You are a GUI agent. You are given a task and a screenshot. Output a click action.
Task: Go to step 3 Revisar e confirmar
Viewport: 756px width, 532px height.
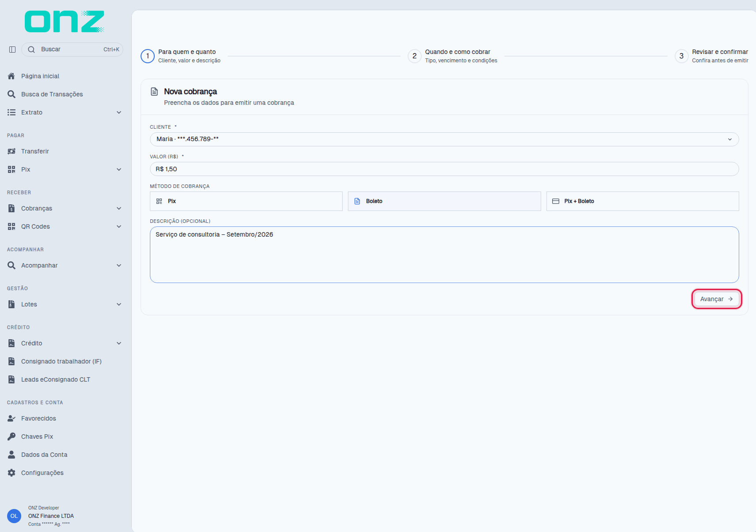click(x=712, y=56)
